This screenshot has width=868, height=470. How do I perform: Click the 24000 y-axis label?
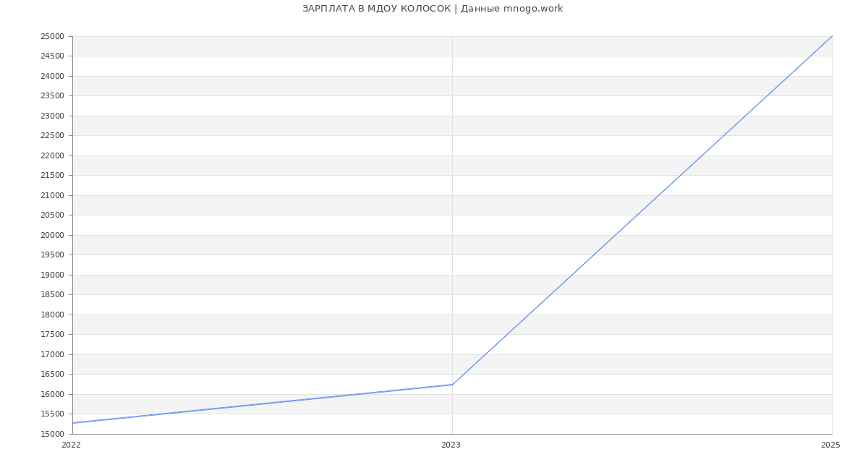[53, 76]
